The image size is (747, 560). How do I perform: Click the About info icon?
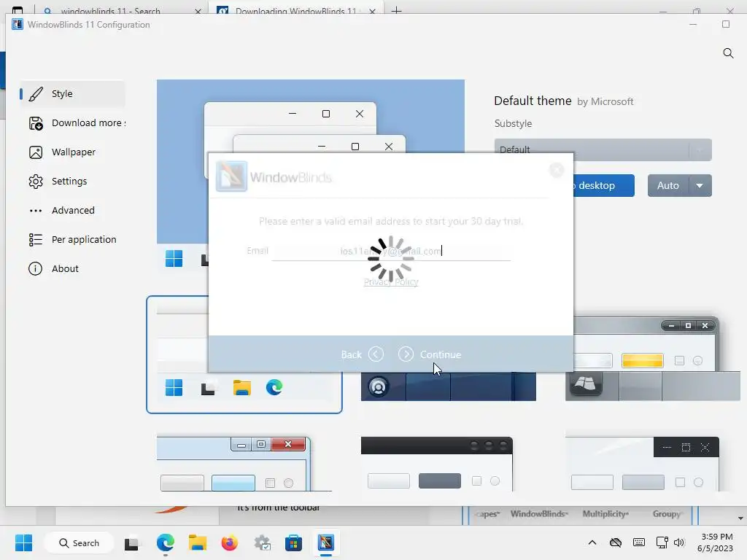tap(35, 268)
